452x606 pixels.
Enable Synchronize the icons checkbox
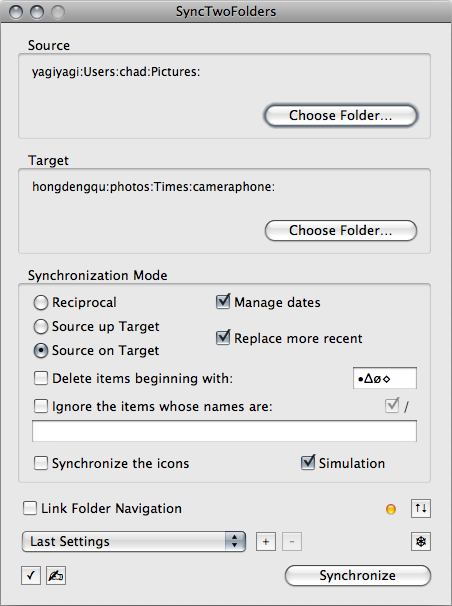point(41,463)
